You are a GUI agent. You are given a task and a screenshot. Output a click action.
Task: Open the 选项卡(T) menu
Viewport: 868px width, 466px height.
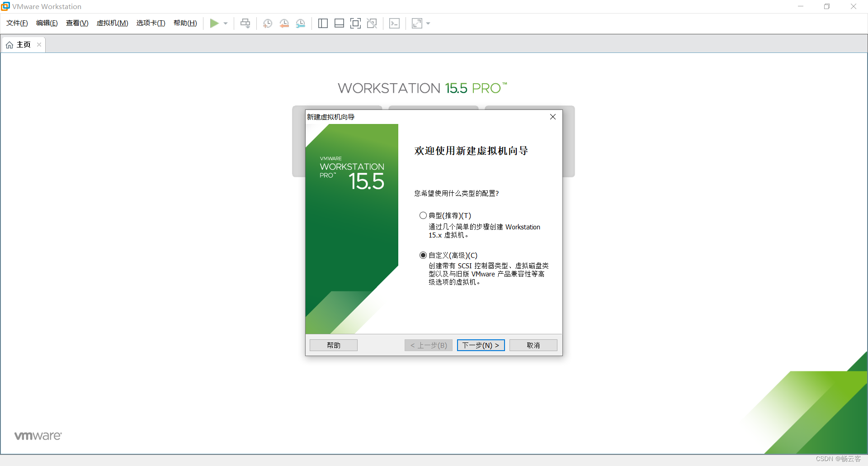(151, 23)
